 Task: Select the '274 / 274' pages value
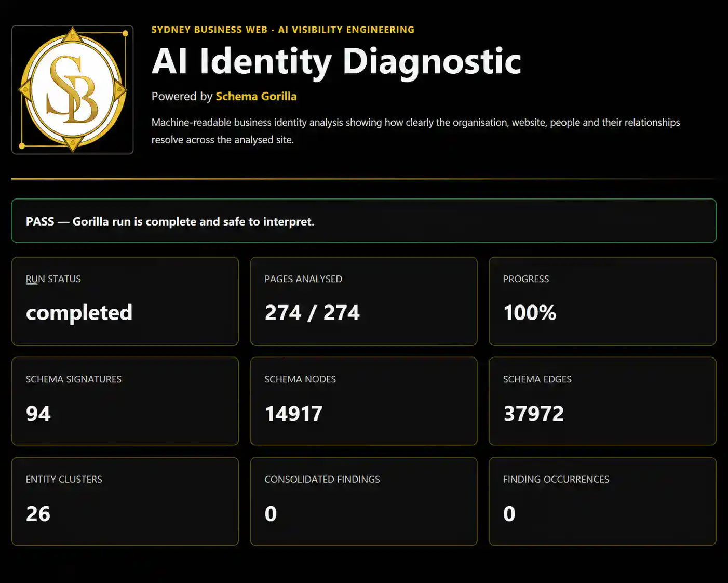click(312, 313)
